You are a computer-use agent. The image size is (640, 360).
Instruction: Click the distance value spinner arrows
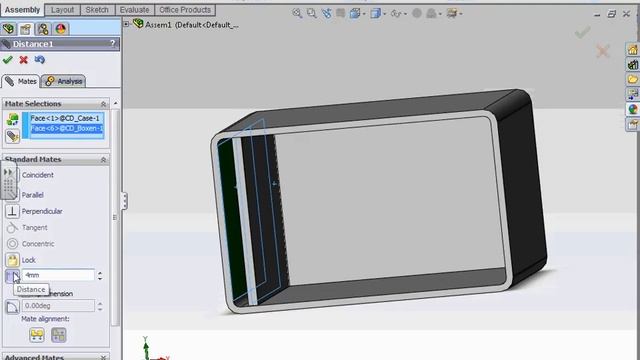pyautogui.click(x=100, y=275)
